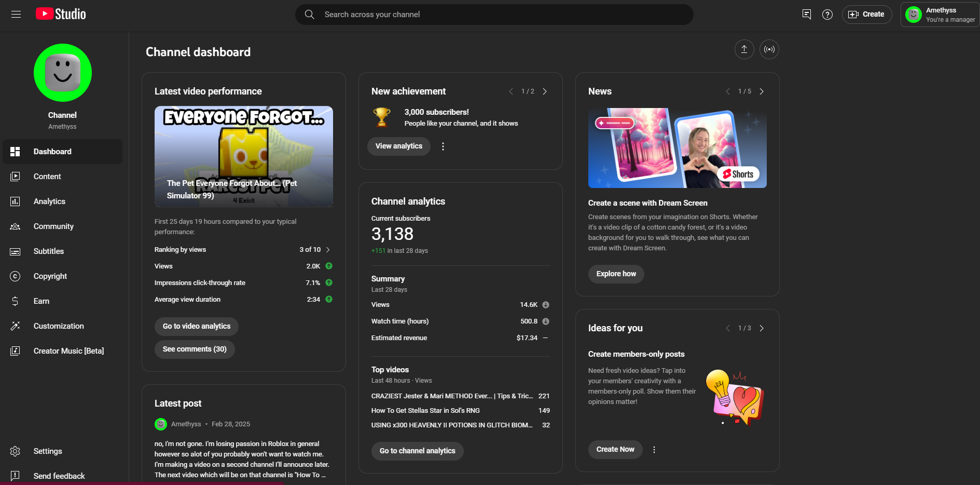
Task: Open Copyright in the sidebar
Action: 63,276
